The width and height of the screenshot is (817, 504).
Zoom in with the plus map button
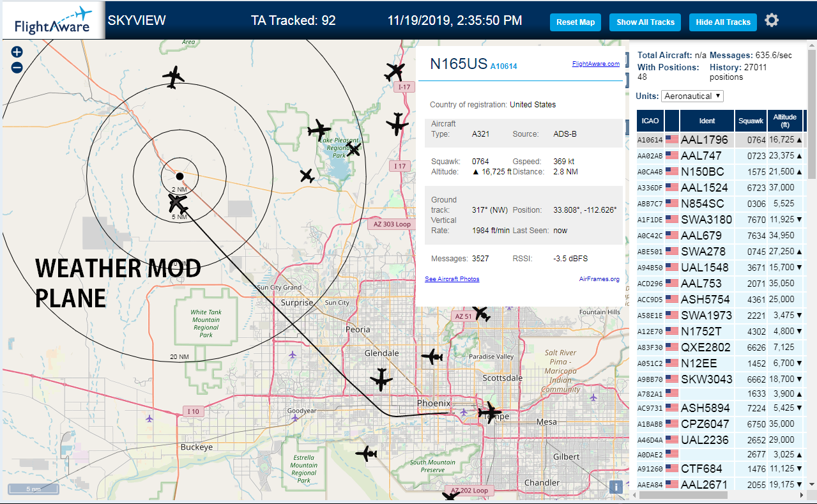click(17, 52)
